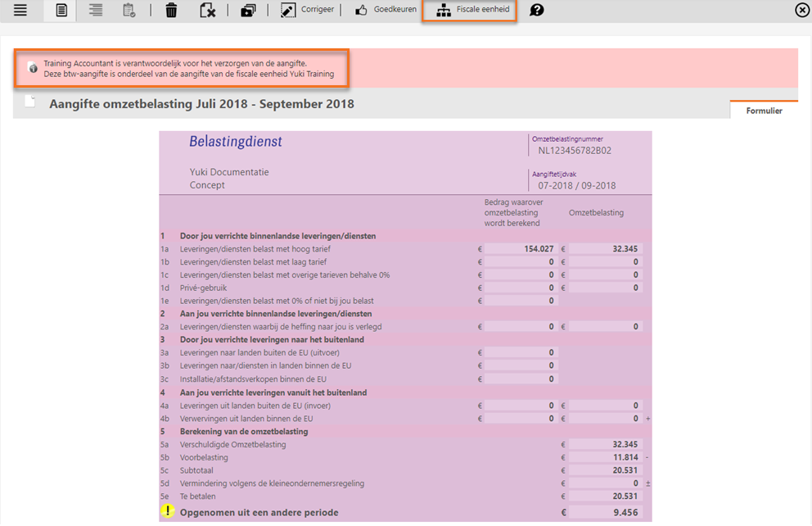Click the 1c overige tarieven tax field
This screenshot has width=812, height=526.
click(x=606, y=274)
